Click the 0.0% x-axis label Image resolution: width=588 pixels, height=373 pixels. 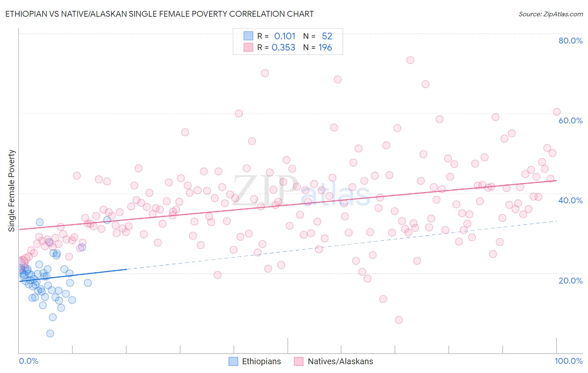click(28, 361)
